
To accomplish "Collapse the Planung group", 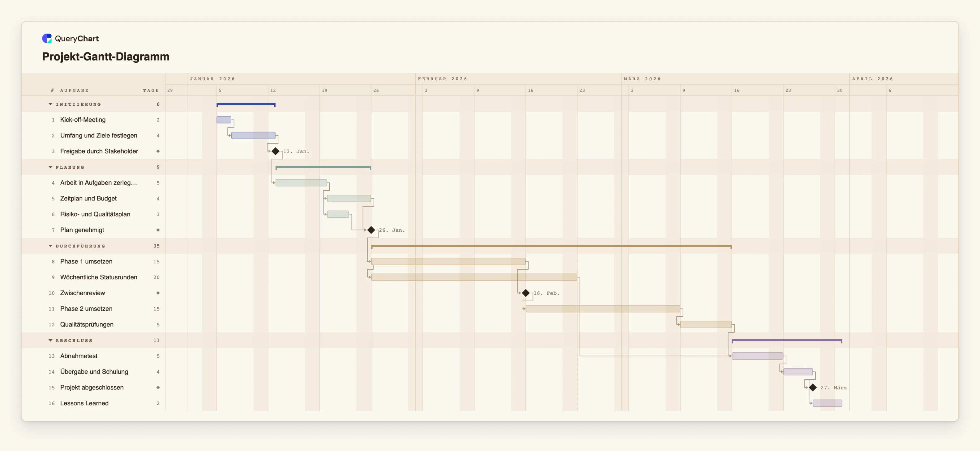I will point(50,167).
